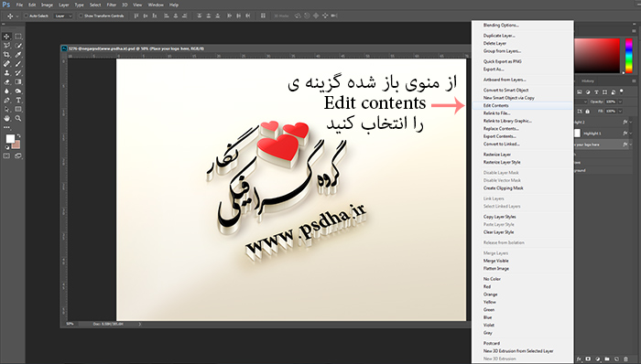Toggle the type layer filter icon
This screenshot has width=641, height=364.
point(596,92)
